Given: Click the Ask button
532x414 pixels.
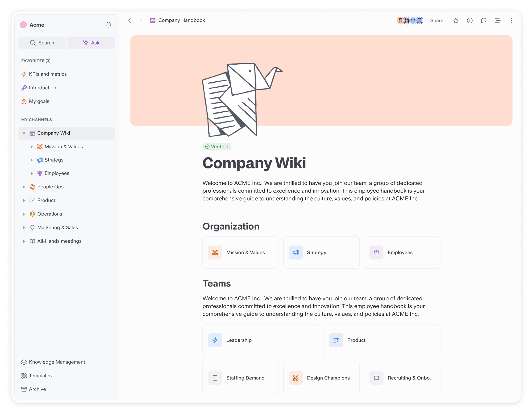Looking at the screenshot, I should coord(91,43).
